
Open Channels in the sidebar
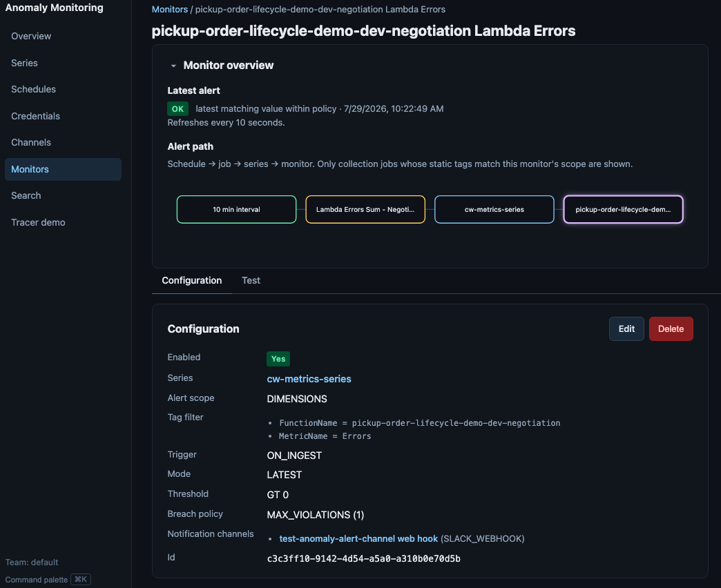click(31, 142)
